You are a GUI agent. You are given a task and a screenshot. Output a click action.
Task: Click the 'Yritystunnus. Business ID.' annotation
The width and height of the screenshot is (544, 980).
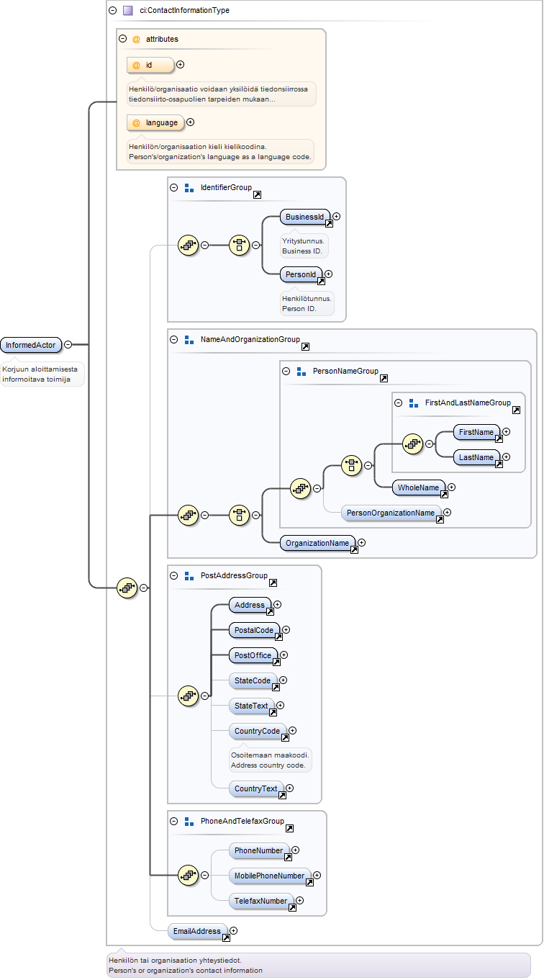click(x=304, y=246)
